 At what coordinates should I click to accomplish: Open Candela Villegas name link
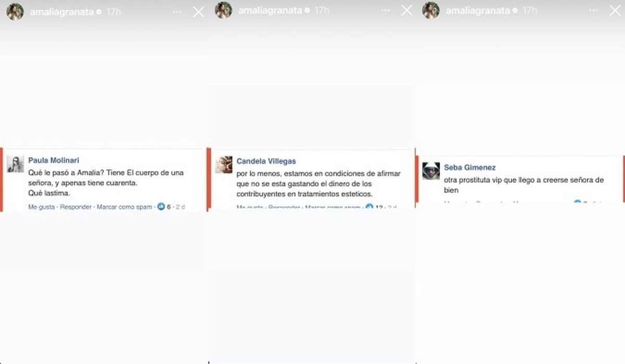coord(266,161)
